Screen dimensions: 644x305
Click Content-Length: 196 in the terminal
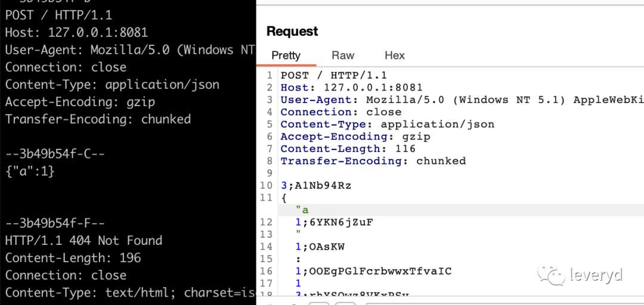pyautogui.click(x=73, y=258)
